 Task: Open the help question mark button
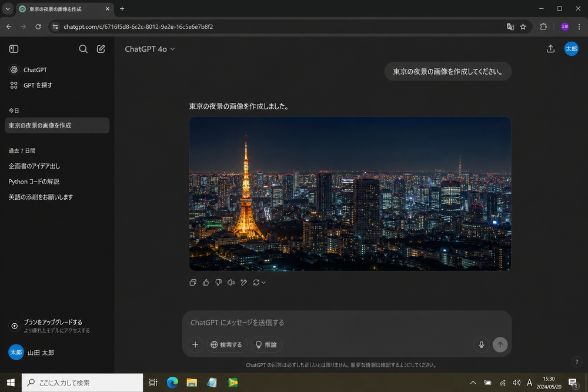pos(577,361)
